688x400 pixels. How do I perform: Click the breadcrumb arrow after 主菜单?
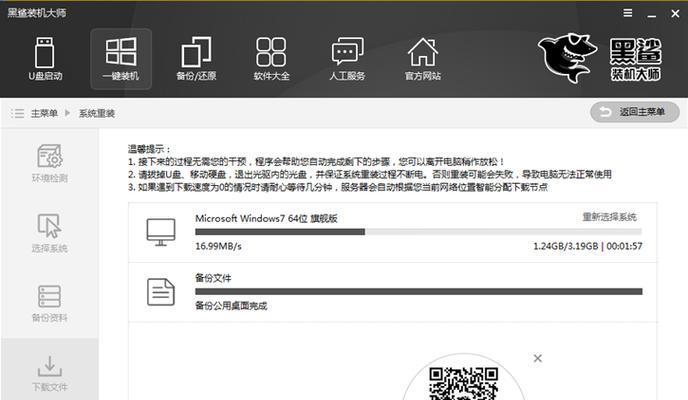[68, 113]
